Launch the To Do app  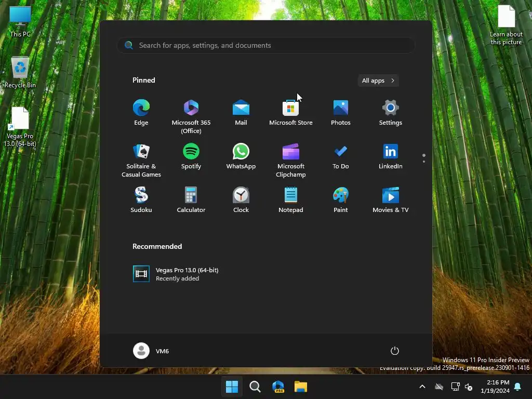point(341,156)
